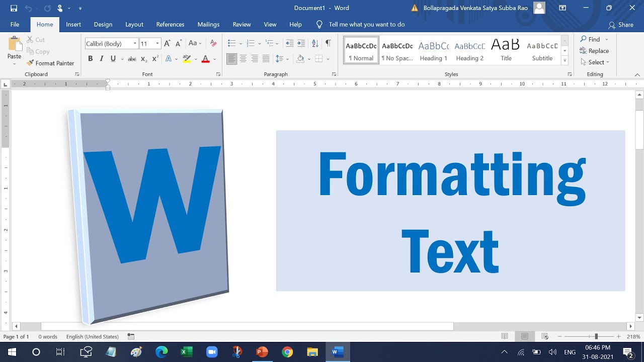Click English (United States) language indicator
The height and width of the screenshot is (362, 644).
click(x=93, y=336)
